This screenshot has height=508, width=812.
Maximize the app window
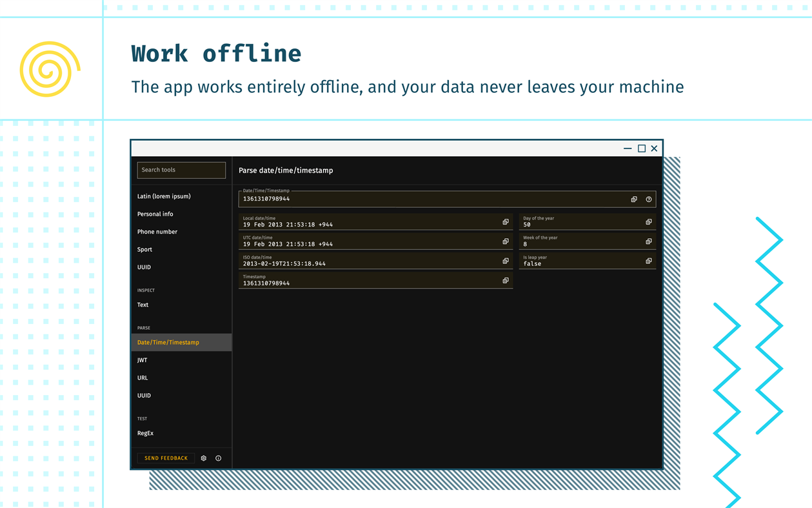pyautogui.click(x=642, y=148)
